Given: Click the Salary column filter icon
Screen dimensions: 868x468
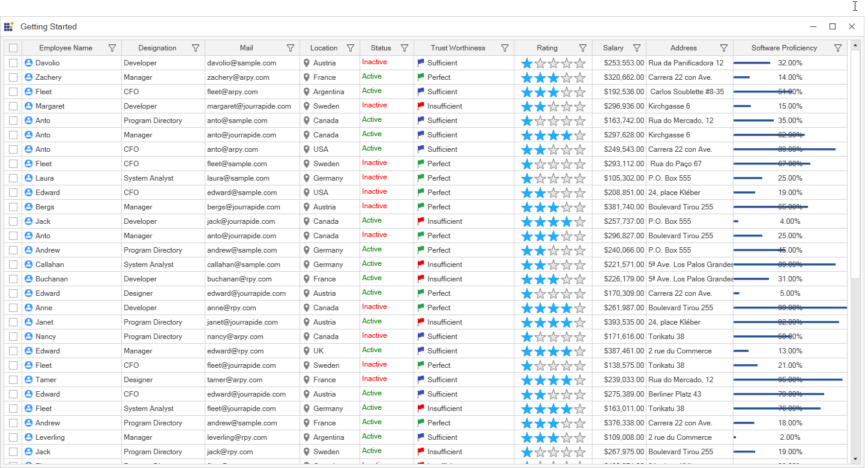Looking at the screenshot, I should pos(636,47).
